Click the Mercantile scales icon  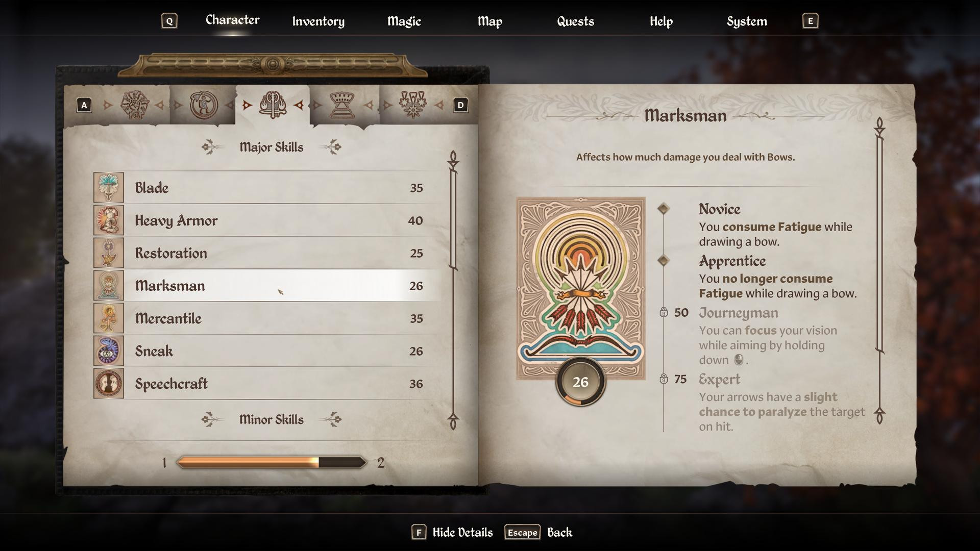(109, 318)
